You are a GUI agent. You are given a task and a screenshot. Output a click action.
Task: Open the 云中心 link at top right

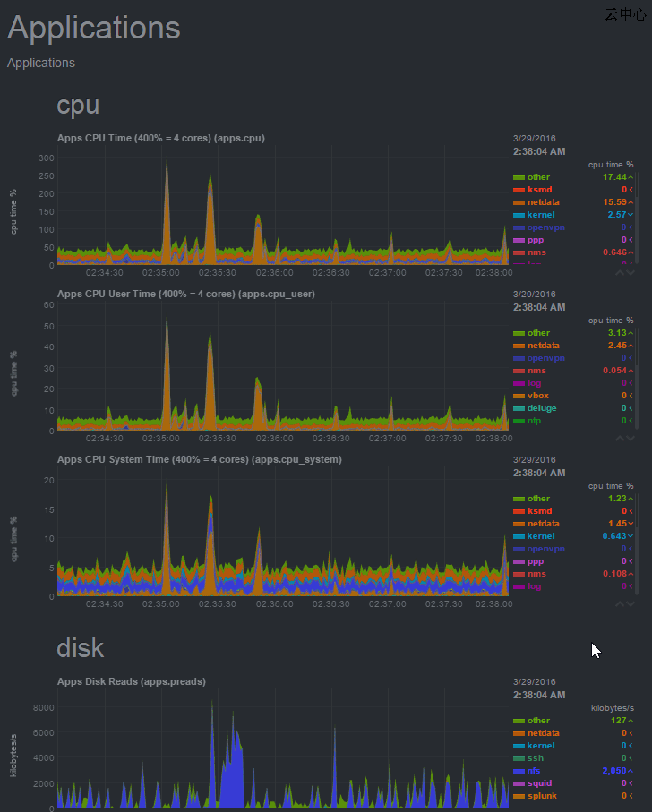tap(625, 14)
